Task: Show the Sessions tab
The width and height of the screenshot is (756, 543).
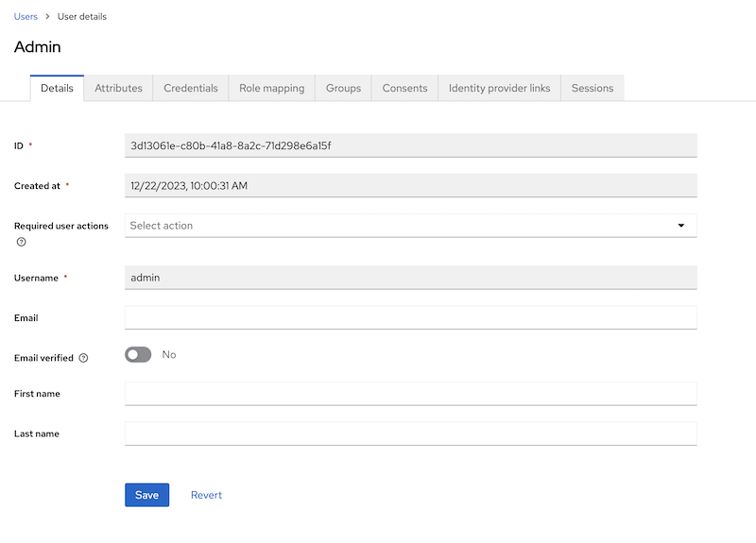Action: 593,88
